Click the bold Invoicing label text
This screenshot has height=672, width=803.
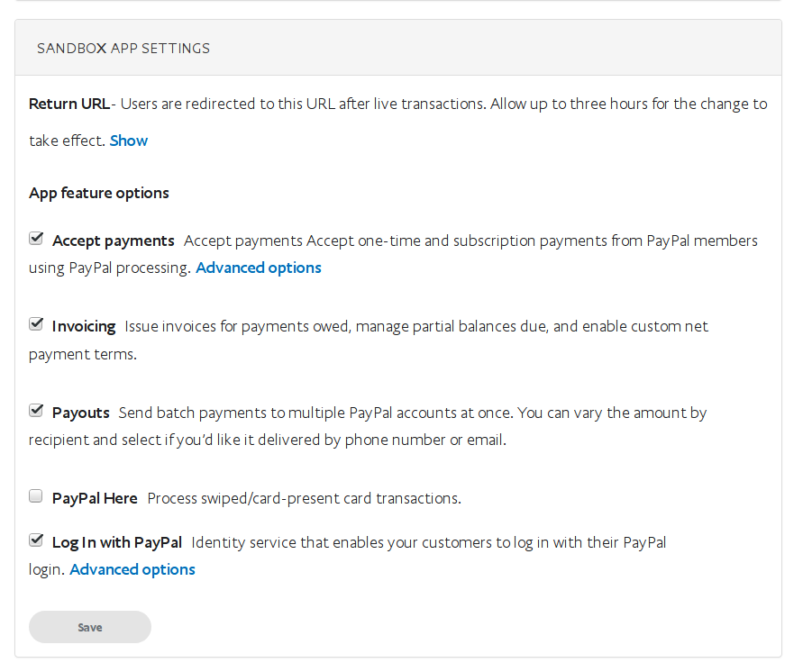[x=84, y=326]
